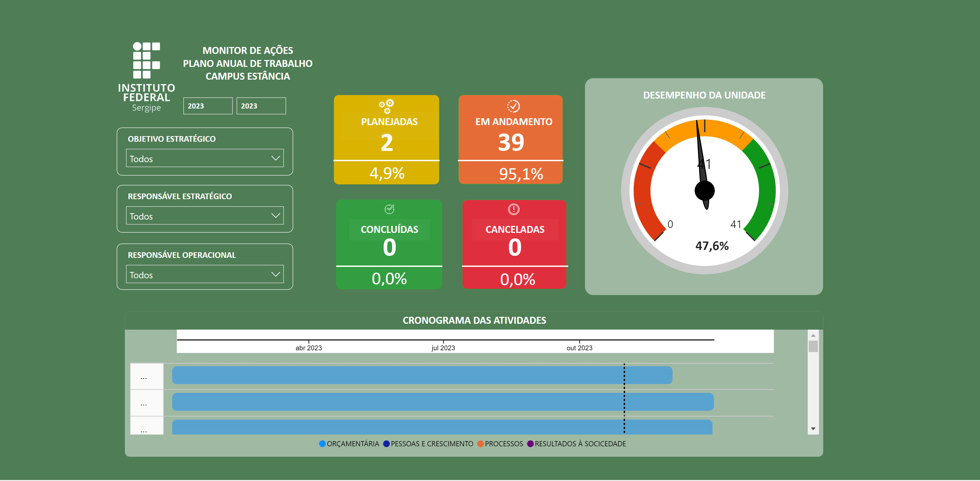Select the PLANEJADAS card value 2

(387, 143)
